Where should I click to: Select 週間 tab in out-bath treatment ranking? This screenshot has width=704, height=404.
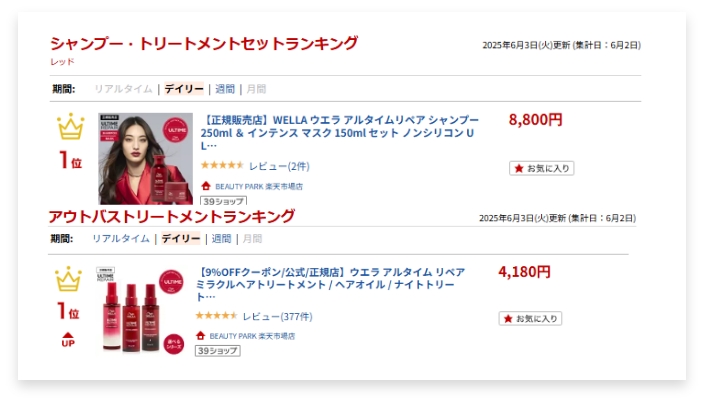pyautogui.click(x=221, y=239)
